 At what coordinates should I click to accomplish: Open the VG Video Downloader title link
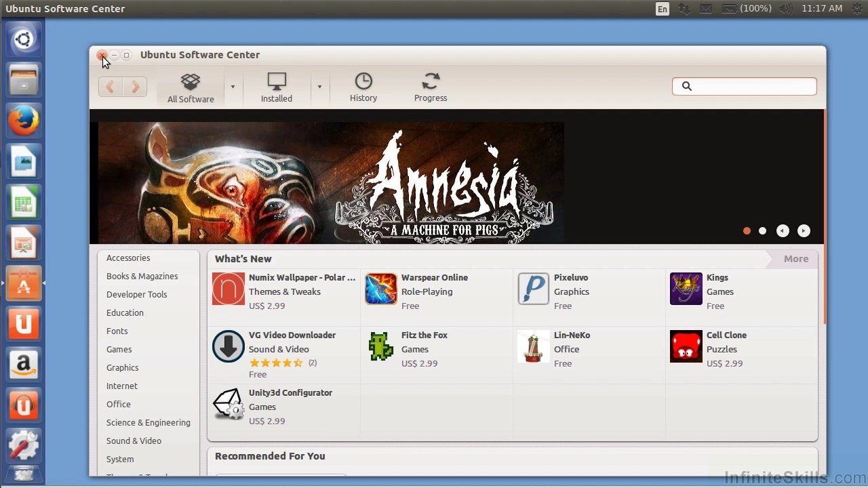292,335
